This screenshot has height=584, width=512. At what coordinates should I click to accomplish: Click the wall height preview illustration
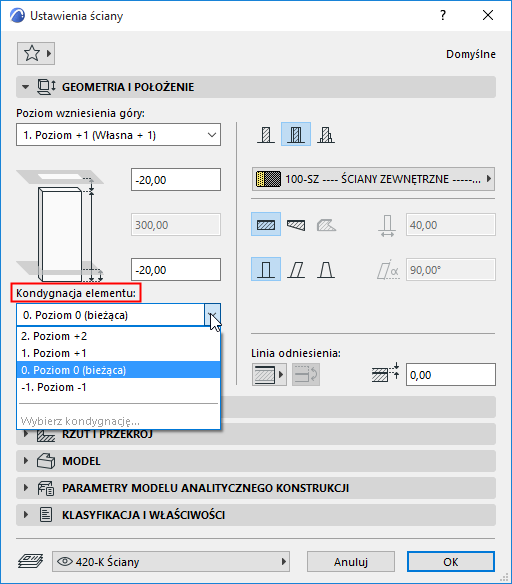click(60, 226)
